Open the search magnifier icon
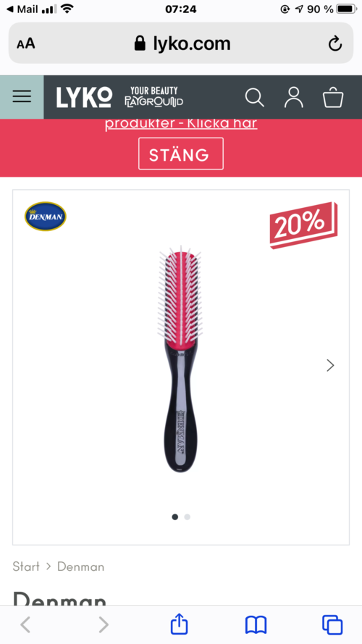The height and width of the screenshot is (644, 362). coord(254,98)
